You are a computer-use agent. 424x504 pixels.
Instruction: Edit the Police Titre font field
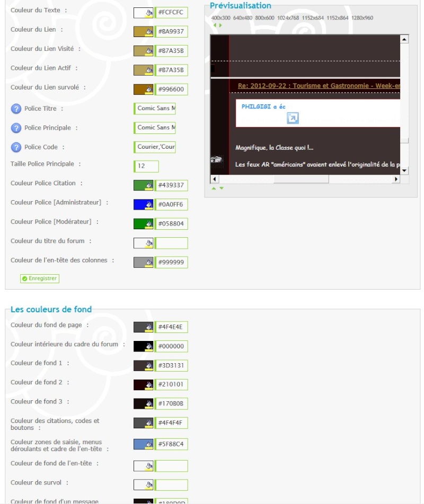155,109
